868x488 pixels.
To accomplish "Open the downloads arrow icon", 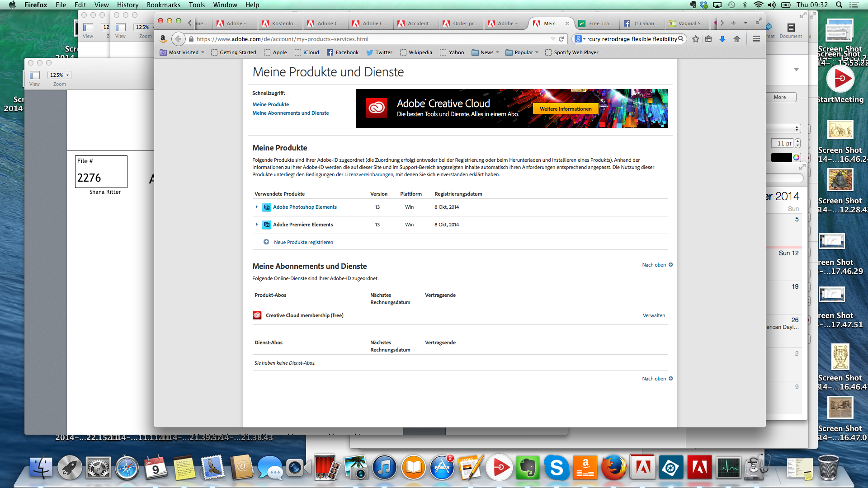I will [x=722, y=39].
